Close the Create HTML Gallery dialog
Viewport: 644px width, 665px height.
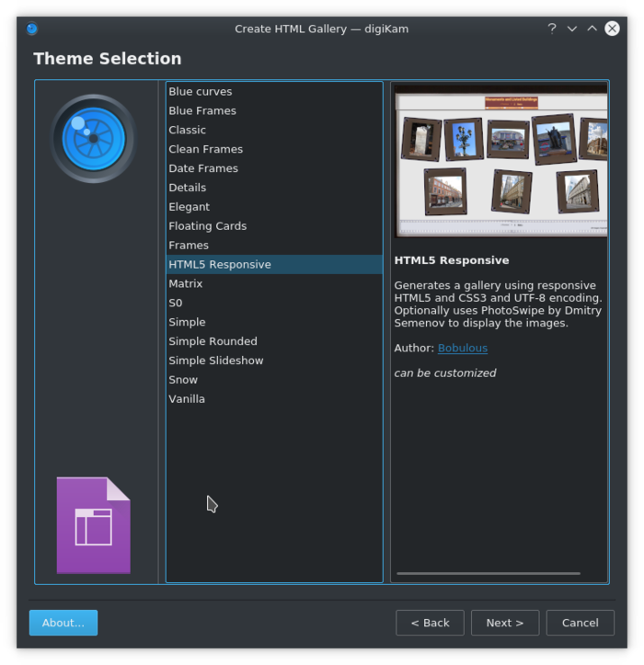612,29
